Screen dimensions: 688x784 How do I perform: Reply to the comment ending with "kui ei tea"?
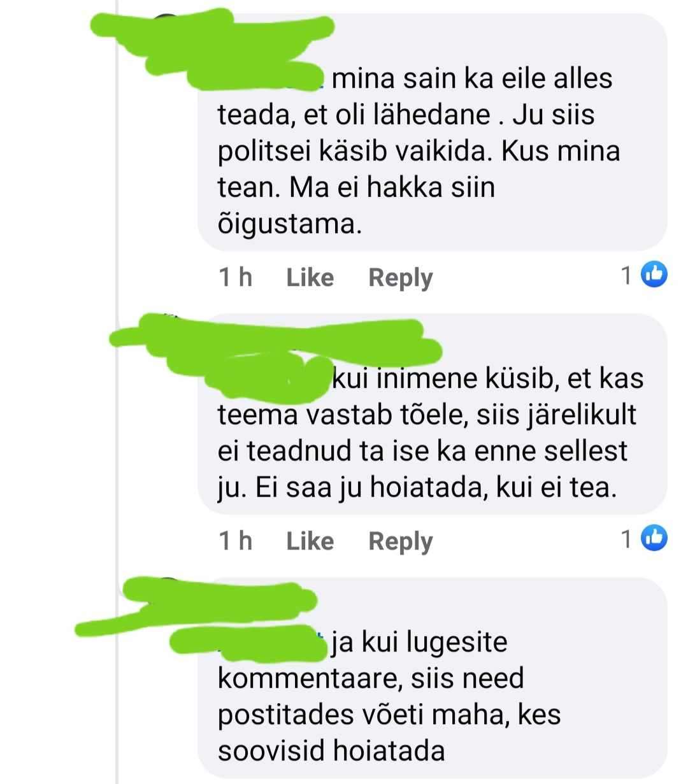click(400, 541)
